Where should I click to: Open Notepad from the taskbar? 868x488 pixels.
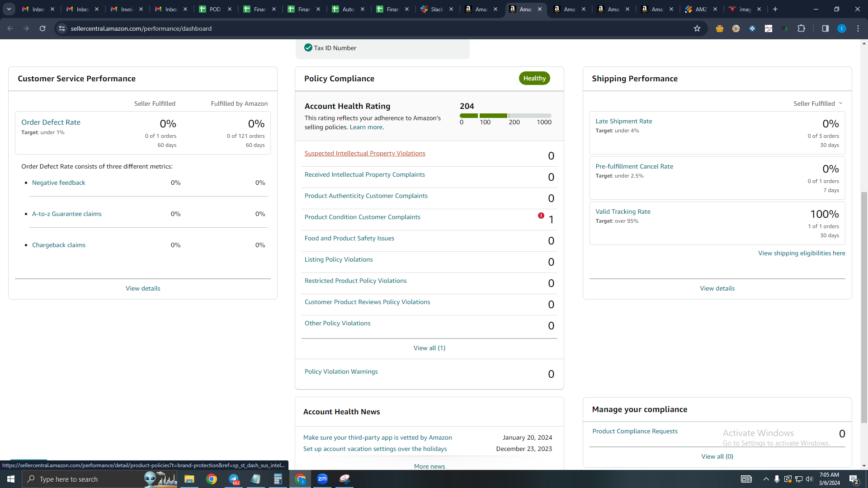pyautogui.click(x=256, y=479)
